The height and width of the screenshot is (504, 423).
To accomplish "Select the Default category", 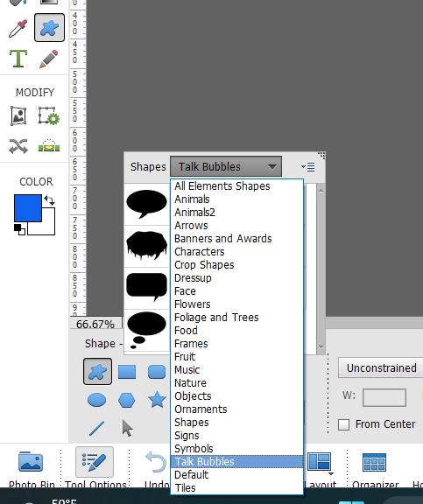I will coord(236,475).
